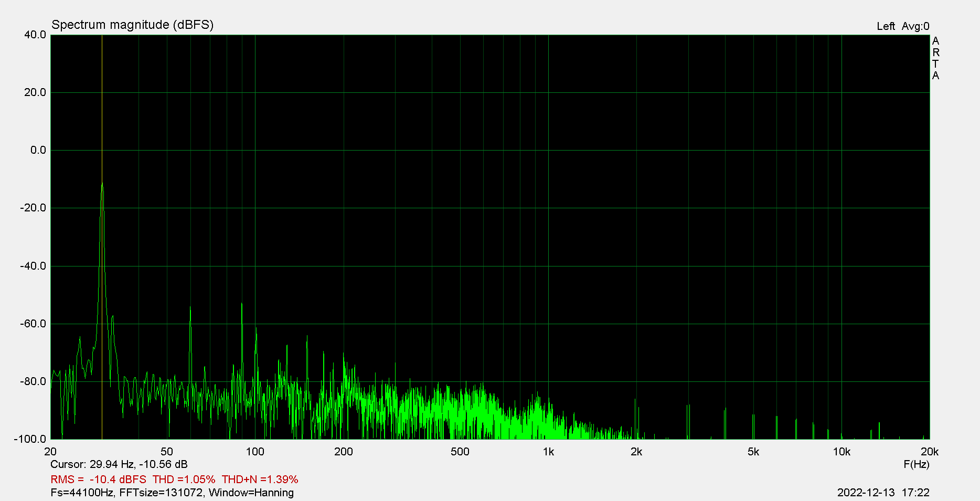Click the vertical "ARTA" label beside the plot
This screenshot has height=501, width=980.
935,58
